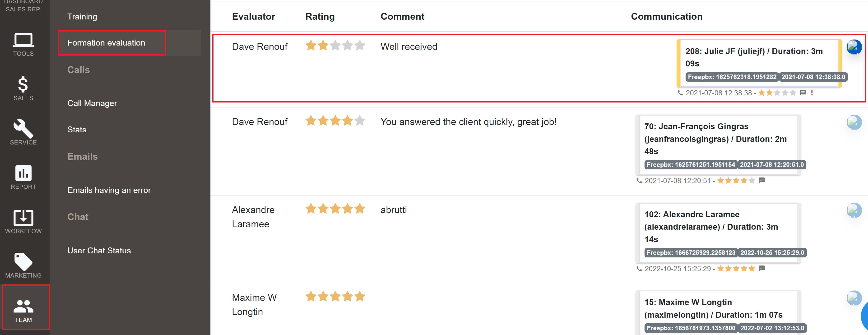This screenshot has width=868, height=335.
Task: Open the Service wrench icon section
Action: 23,133
